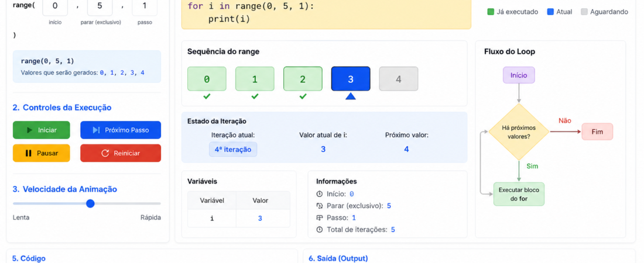Click the Próximo Passo button
Viewport: 644px width, 263px height.
(x=121, y=130)
